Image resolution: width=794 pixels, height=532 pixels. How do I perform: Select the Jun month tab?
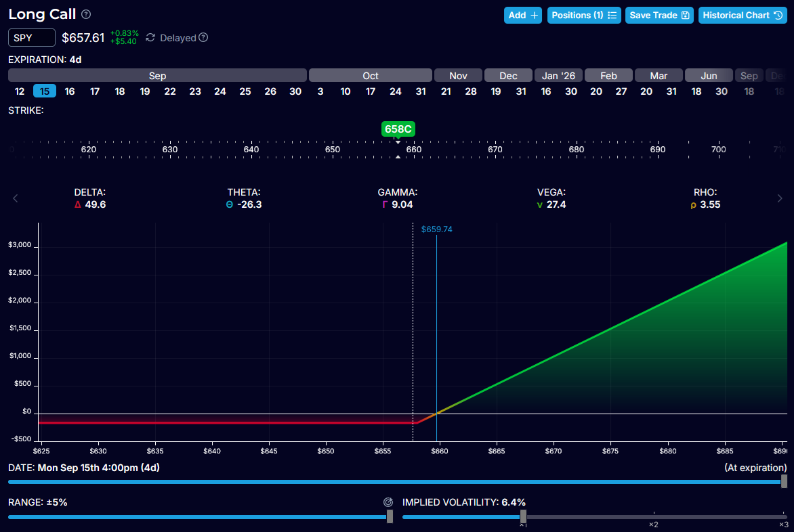click(709, 75)
